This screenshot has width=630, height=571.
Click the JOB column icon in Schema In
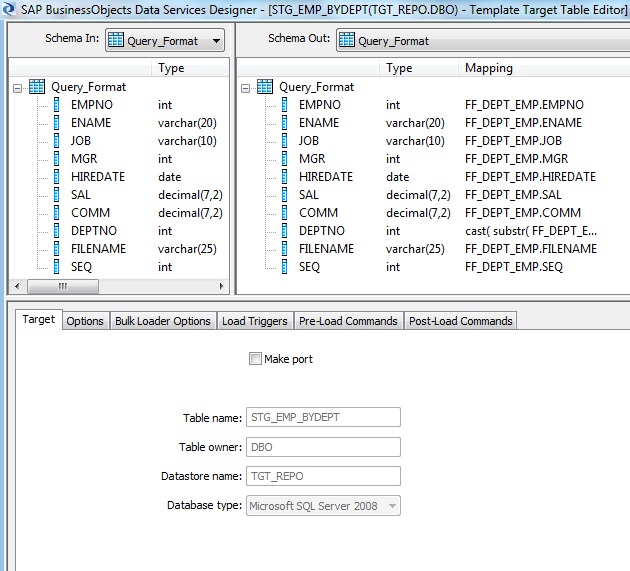tap(57, 141)
